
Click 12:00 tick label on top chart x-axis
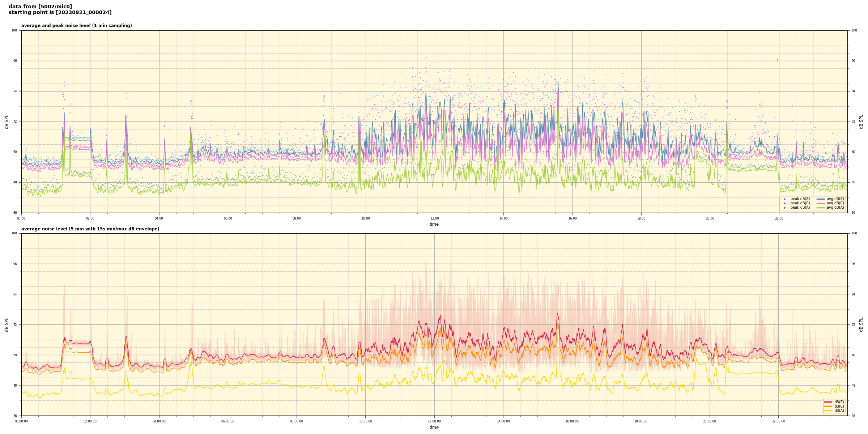coord(434,218)
